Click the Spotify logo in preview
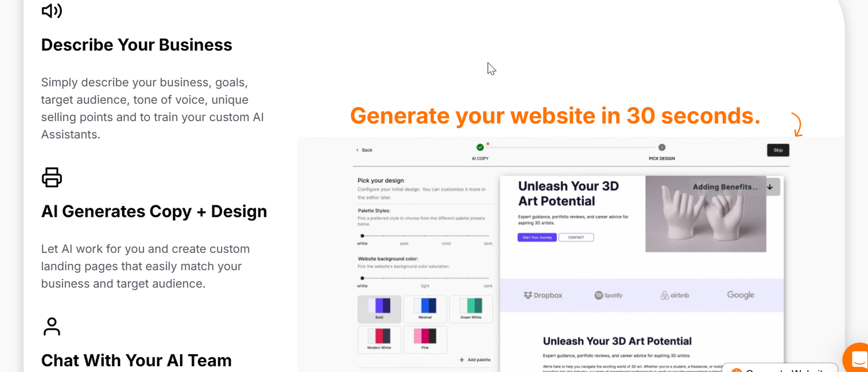The width and height of the screenshot is (868, 372). (x=608, y=295)
